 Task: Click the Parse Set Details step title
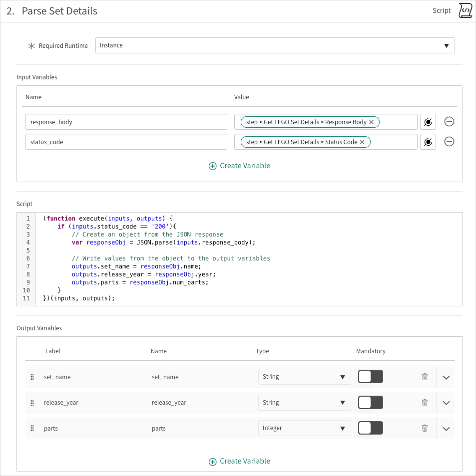point(59,11)
